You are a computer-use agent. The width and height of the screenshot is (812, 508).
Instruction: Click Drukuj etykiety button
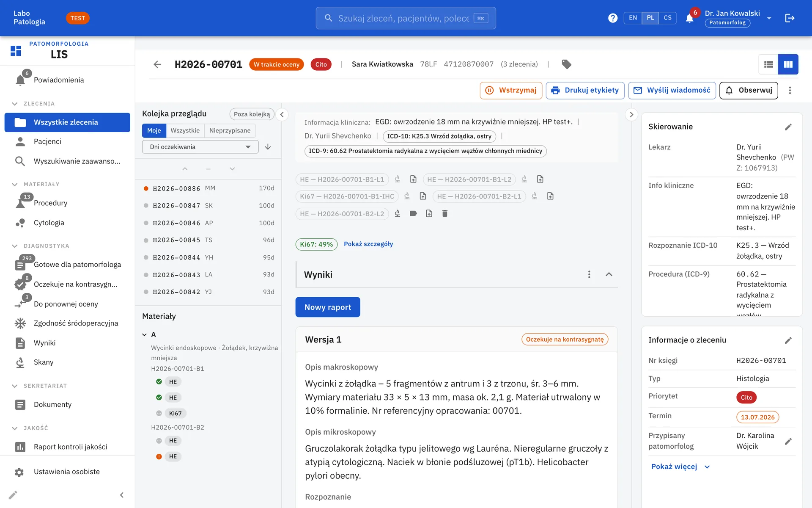[x=585, y=90]
